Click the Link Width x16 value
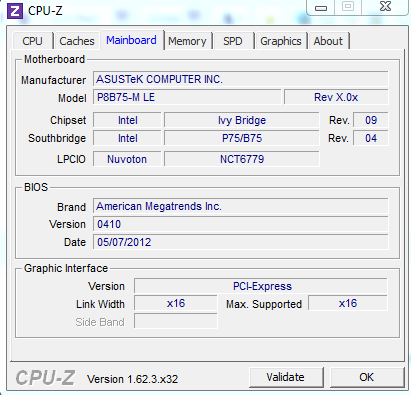This screenshot has width=411, height=395. tap(176, 304)
